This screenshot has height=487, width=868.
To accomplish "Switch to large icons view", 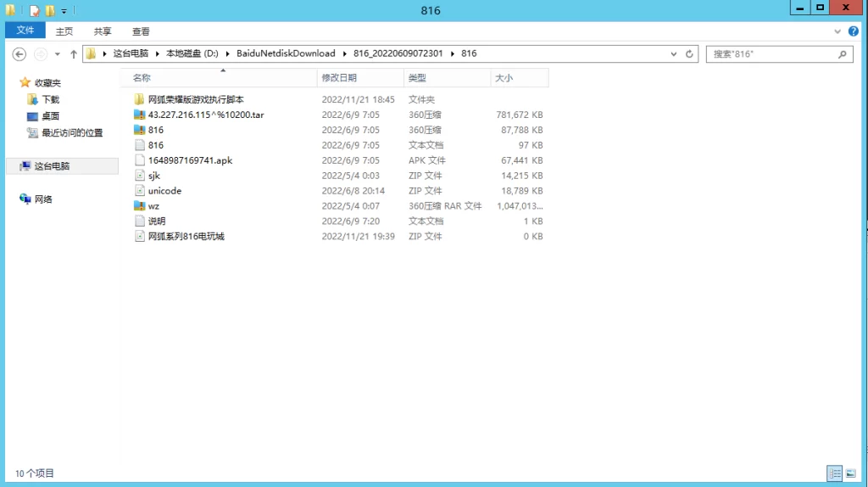I will 849,473.
